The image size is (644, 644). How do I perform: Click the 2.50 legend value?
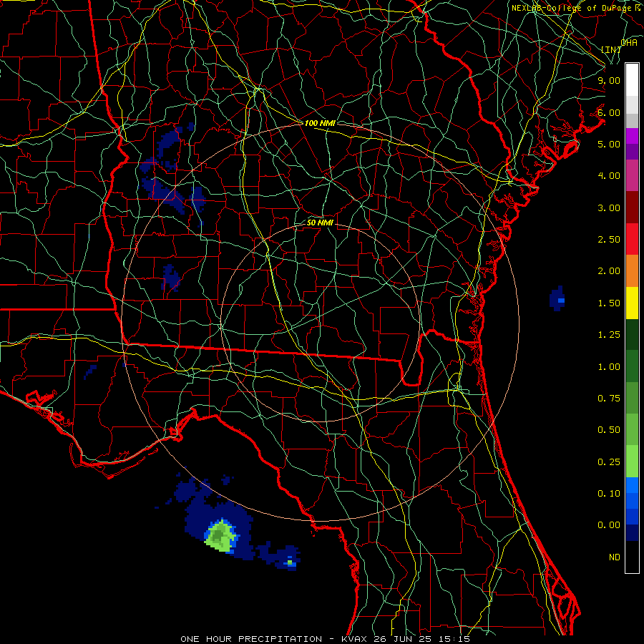pos(609,240)
